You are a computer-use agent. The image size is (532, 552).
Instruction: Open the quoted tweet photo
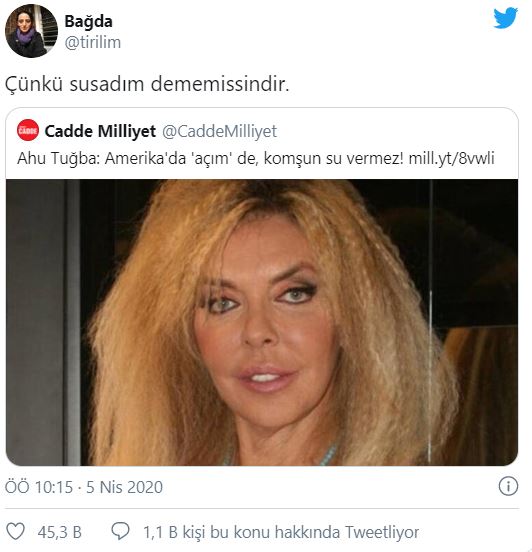(262, 322)
